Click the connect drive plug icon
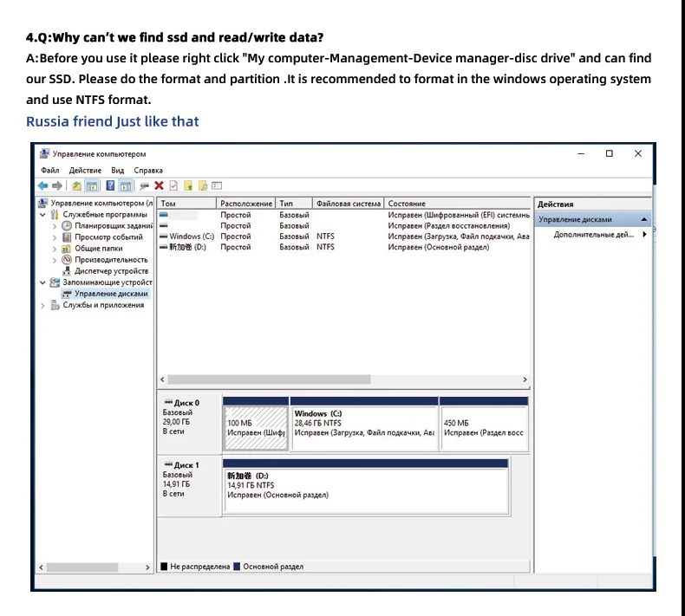685x616 pixels. click(144, 186)
